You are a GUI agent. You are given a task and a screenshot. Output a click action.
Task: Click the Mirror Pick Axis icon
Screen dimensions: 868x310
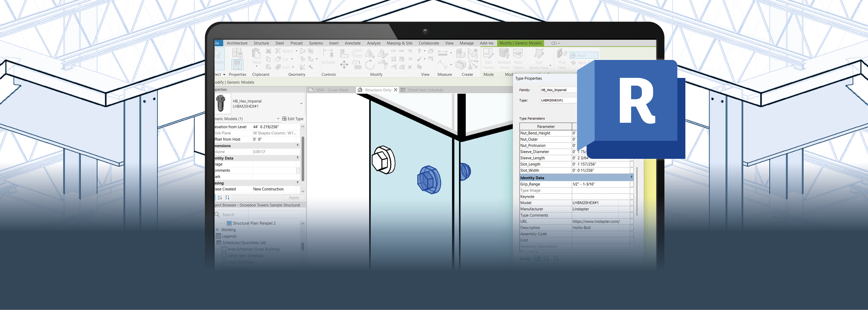370,53
